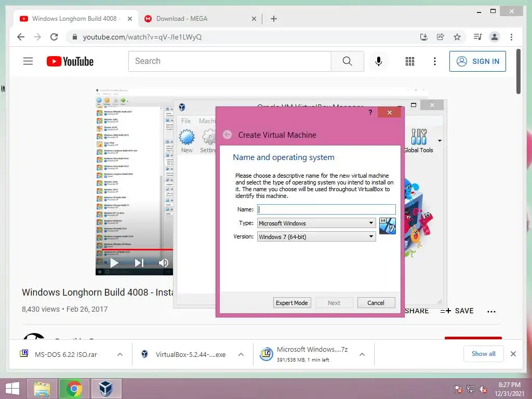Image resolution: width=532 pixels, height=399 pixels.
Task: Open File Explorer from taskbar
Action: (42, 389)
